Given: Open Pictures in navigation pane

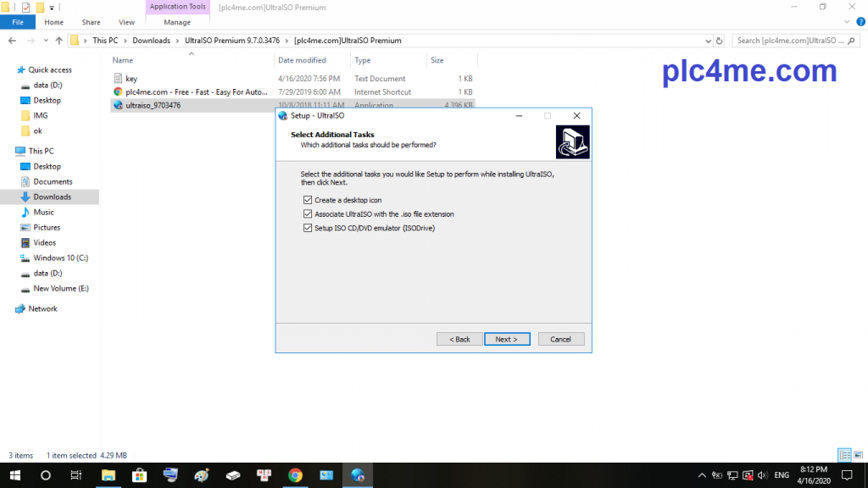Looking at the screenshot, I should 47,227.
